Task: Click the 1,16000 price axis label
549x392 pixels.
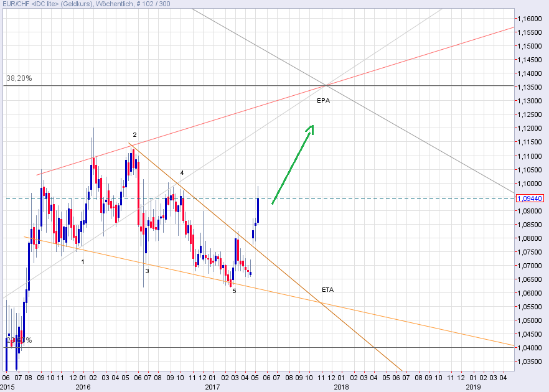Action: tap(529, 19)
